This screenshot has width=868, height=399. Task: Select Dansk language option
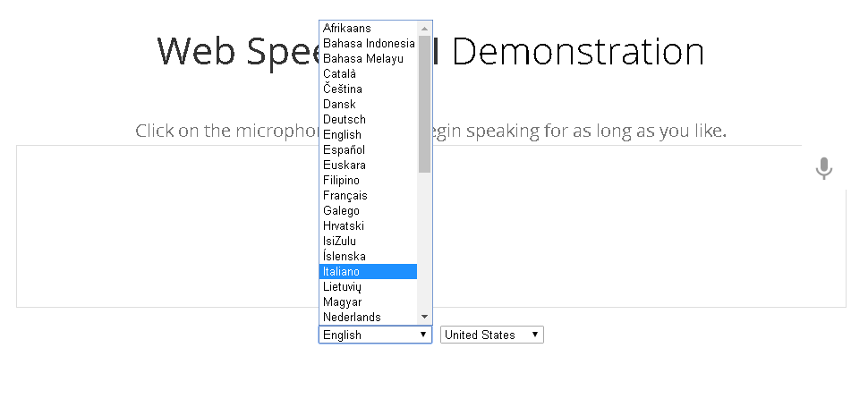coord(368,104)
